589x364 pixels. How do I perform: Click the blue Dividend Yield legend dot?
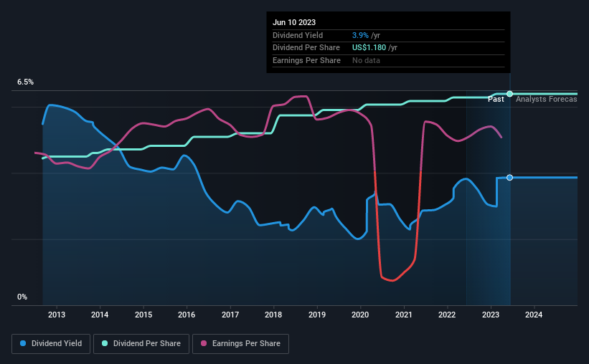(23, 343)
